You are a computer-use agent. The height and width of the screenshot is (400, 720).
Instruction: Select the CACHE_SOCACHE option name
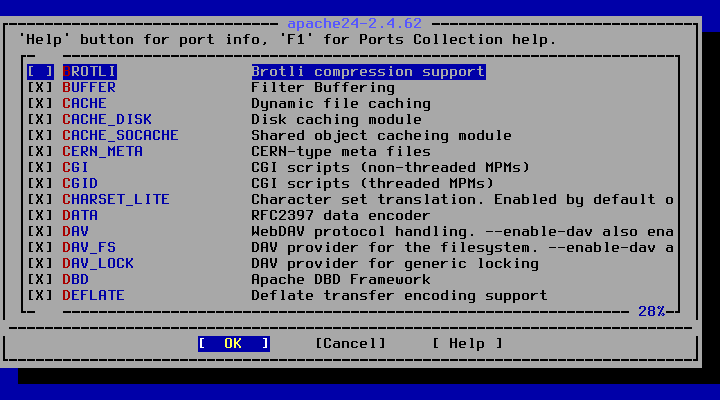pos(121,135)
